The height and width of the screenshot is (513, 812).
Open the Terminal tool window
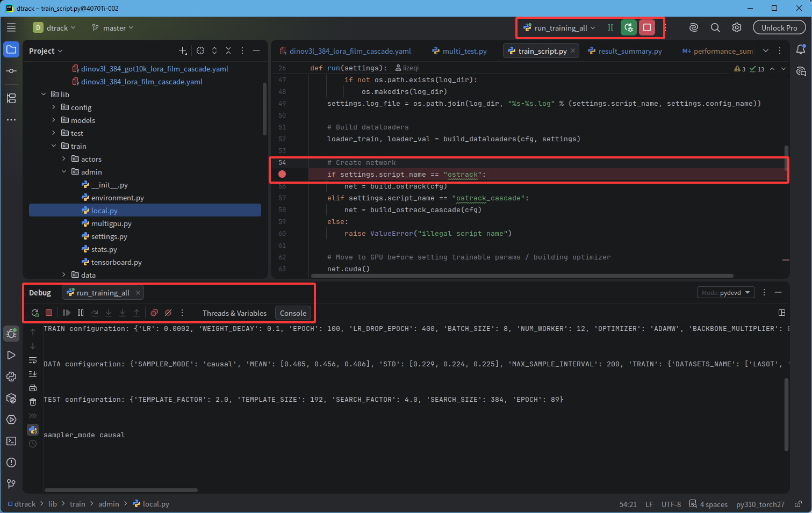coord(11,441)
